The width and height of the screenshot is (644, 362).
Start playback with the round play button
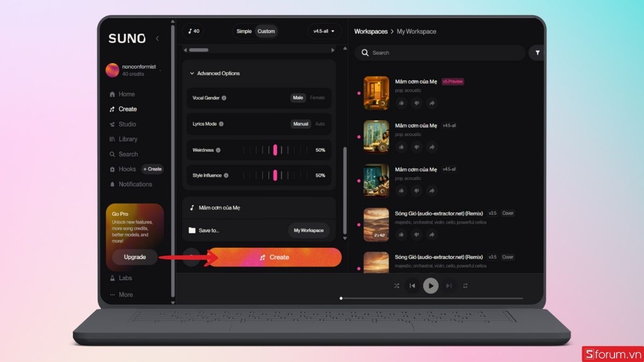(x=430, y=286)
